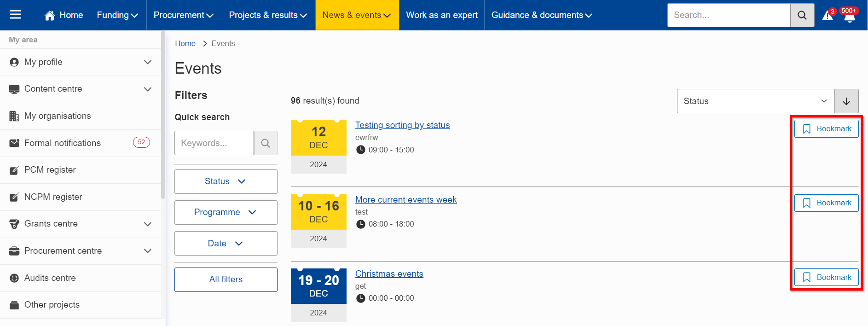The image size is (868, 326).
Task: Open the notifications bell icon
Action: tap(850, 16)
